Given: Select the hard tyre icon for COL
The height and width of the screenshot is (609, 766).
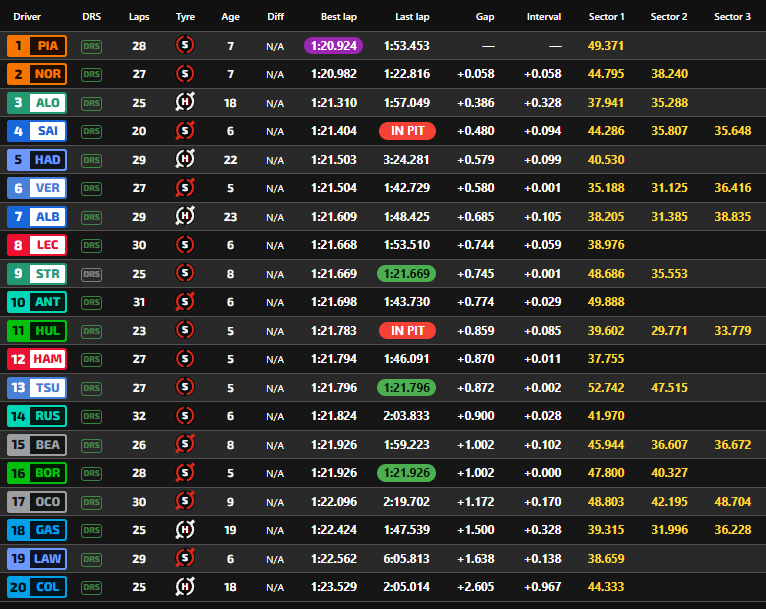Looking at the screenshot, I should click(x=185, y=587).
